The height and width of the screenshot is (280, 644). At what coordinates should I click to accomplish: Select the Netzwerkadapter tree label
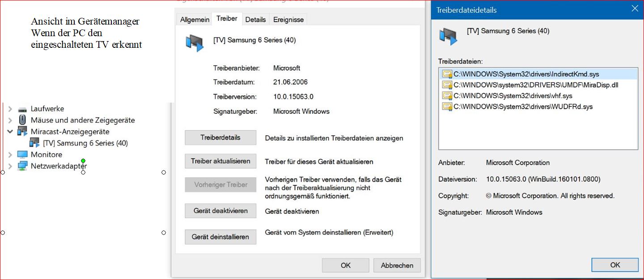tap(59, 166)
